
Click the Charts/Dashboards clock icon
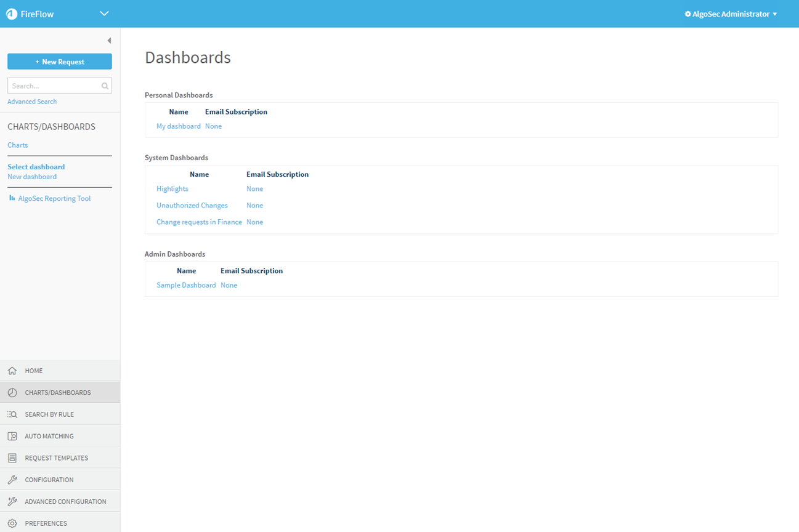12,393
